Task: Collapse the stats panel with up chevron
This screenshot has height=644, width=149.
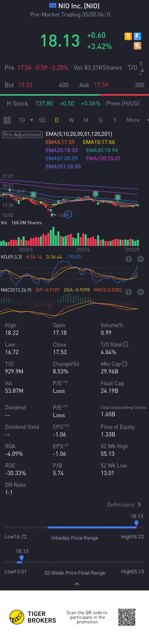Action: tap(77, 584)
